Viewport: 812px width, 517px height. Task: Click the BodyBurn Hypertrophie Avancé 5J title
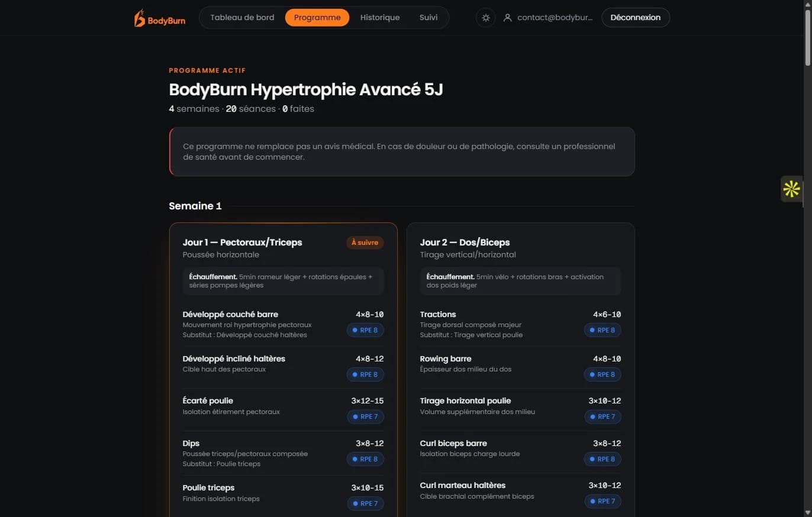click(x=306, y=90)
